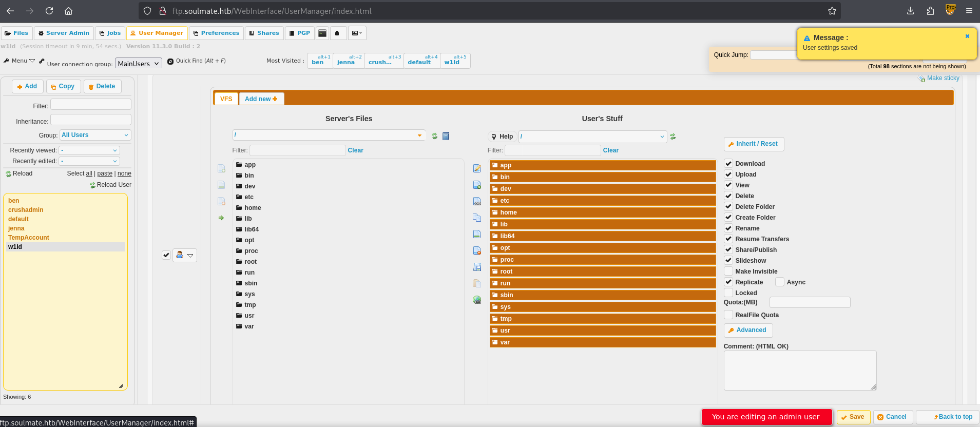Open the Recently viewed dropdown

point(89,150)
